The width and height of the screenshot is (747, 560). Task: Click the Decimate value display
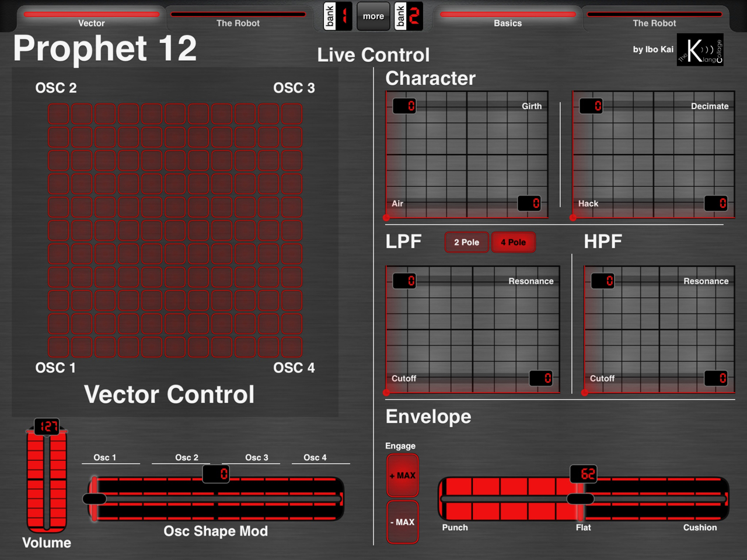pyautogui.click(x=591, y=106)
